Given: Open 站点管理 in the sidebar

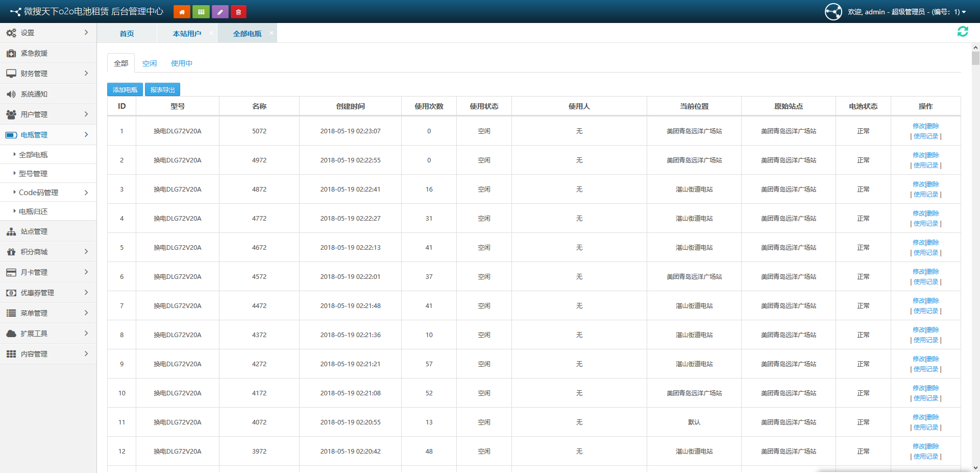Looking at the screenshot, I should 34,231.
